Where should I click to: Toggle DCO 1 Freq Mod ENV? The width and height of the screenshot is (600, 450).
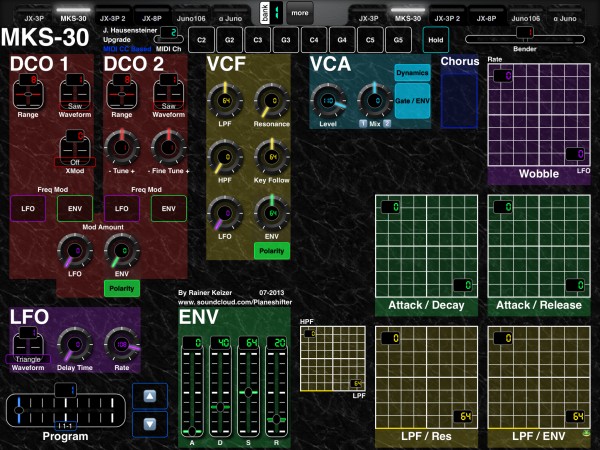pyautogui.click(x=75, y=209)
